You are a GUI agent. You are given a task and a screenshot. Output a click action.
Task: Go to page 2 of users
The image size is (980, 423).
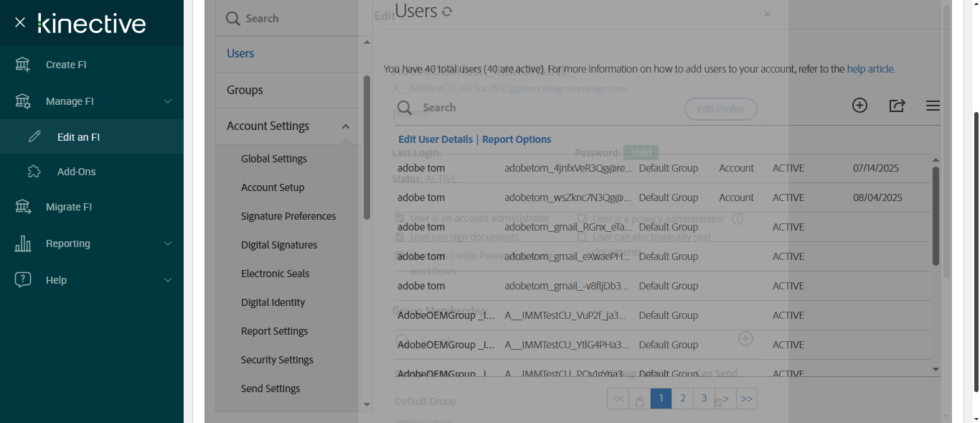click(x=683, y=398)
